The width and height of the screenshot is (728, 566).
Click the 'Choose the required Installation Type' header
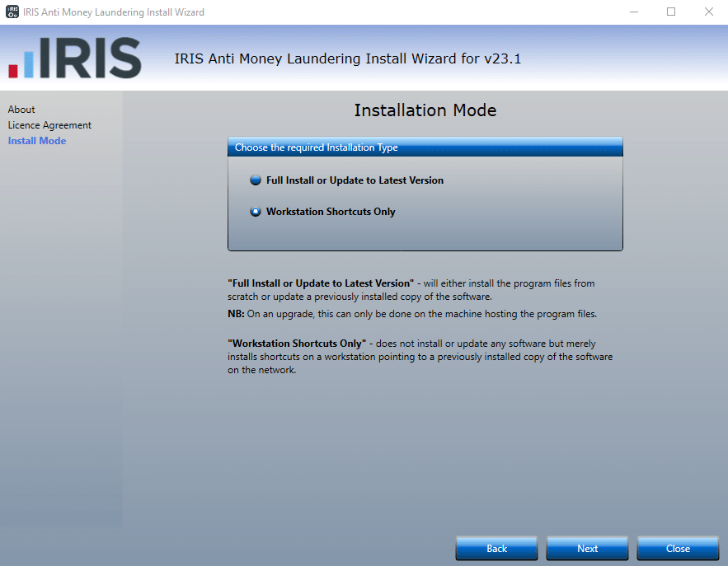425,147
